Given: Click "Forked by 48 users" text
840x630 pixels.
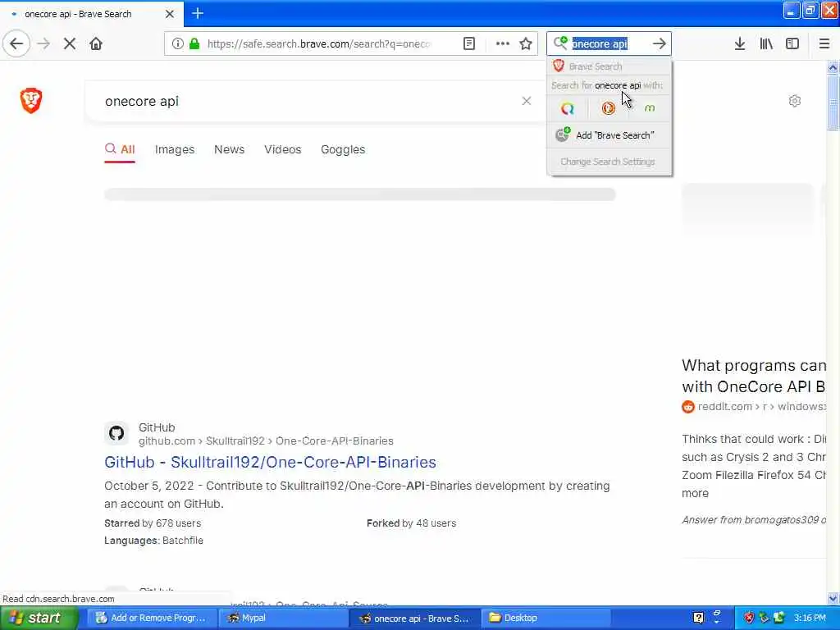Looking at the screenshot, I should point(412,523).
